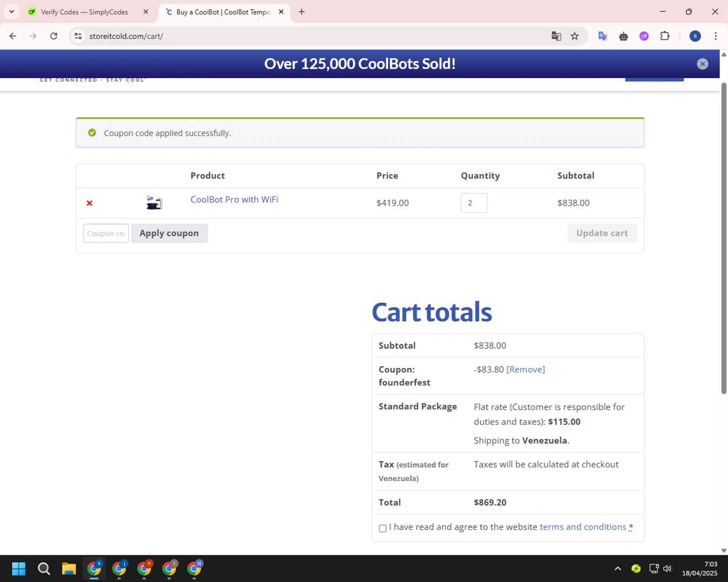Viewport: 728px width, 582px height.
Task: Open the CoolBot Pro product thumbnail
Action: pos(154,203)
